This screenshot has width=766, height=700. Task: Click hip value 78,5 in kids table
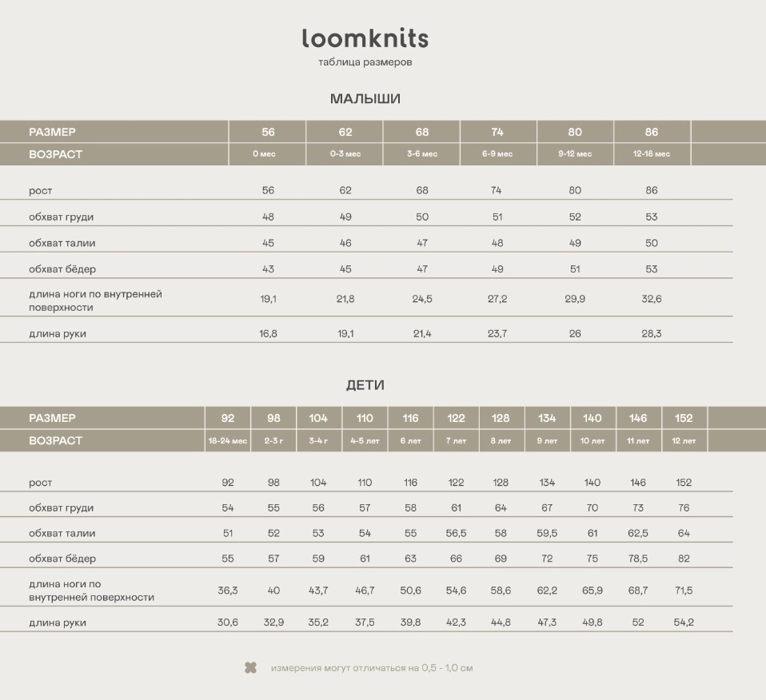638,559
